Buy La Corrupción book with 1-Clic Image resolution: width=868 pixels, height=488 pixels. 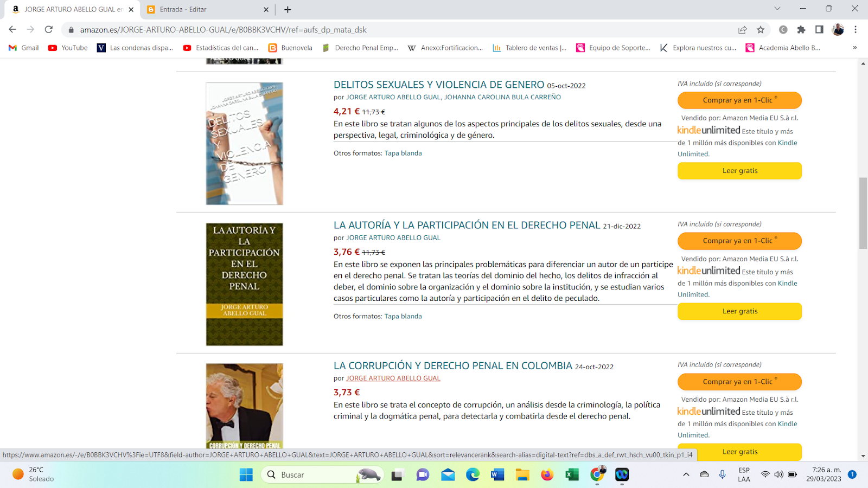tap(739, 381)
